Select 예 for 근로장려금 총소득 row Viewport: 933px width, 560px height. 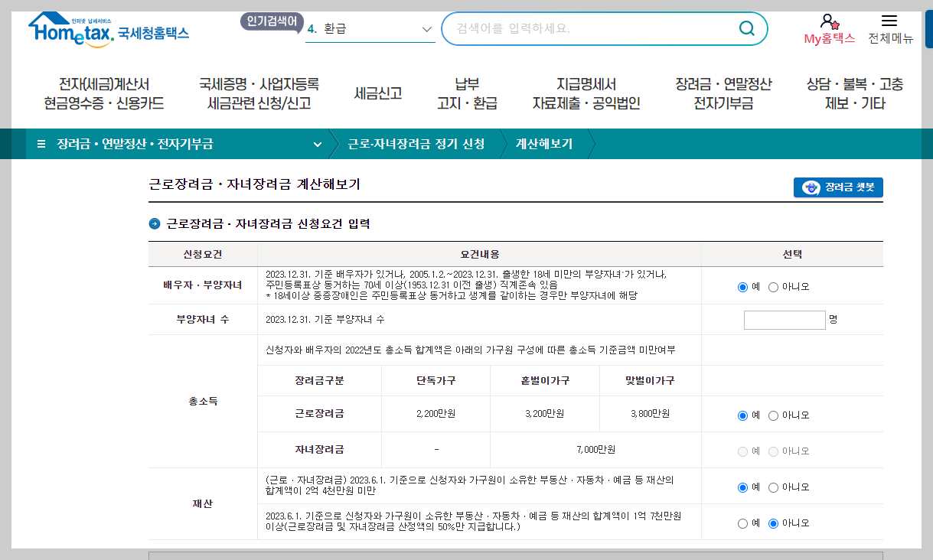coord(742,415)
